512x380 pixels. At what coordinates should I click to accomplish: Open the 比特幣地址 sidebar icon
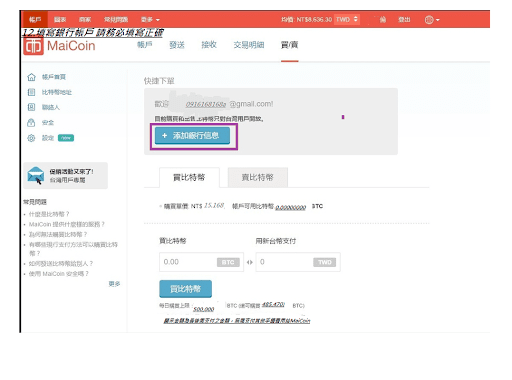click(31, 92)
